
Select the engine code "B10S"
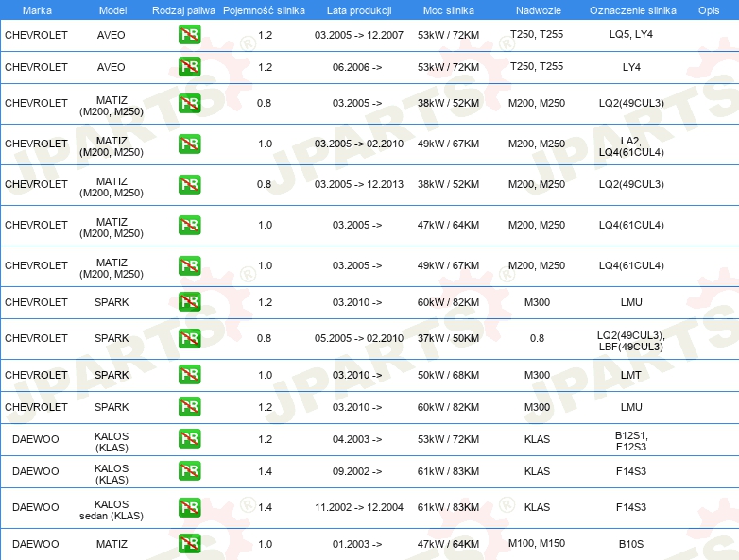coord(631,544)
